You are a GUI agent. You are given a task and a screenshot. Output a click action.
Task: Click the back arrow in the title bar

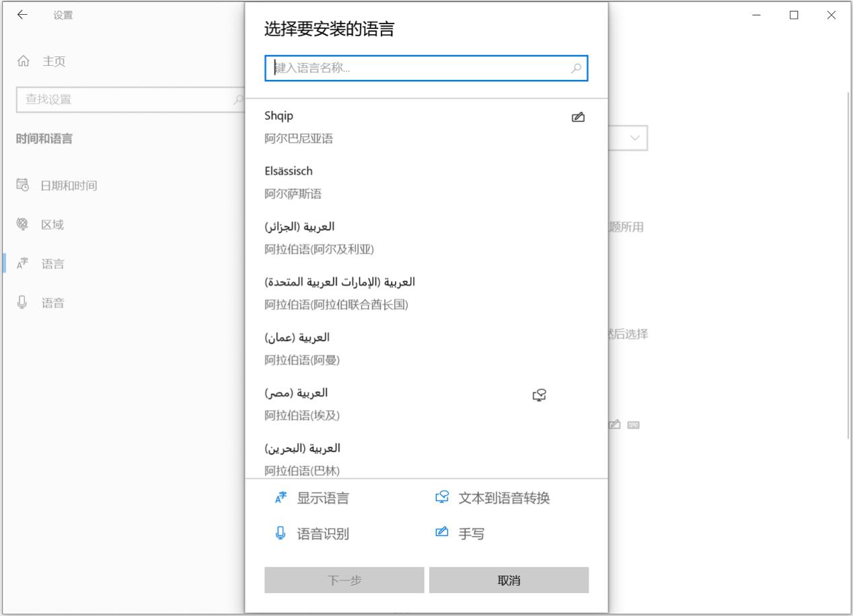[x=22, y=14]
